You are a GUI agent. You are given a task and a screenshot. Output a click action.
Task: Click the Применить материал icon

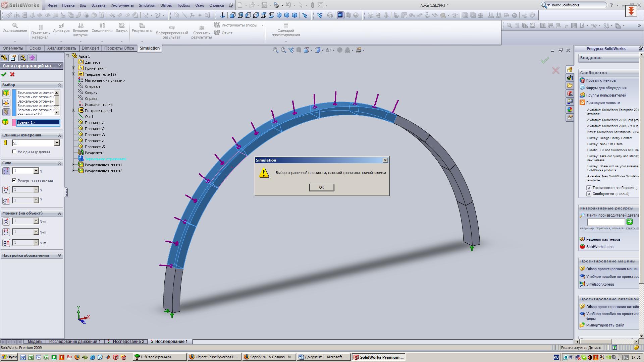(x=40, y=27)
